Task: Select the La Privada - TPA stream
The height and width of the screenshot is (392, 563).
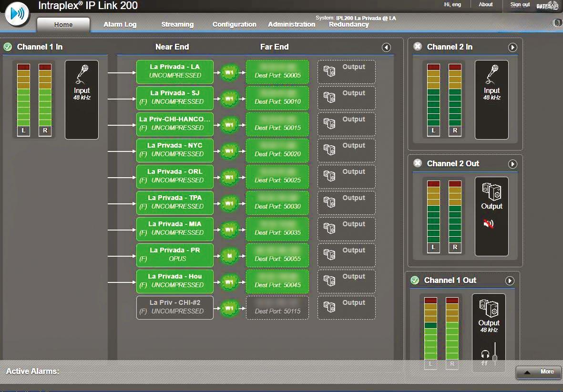Action: coord(175,202)
